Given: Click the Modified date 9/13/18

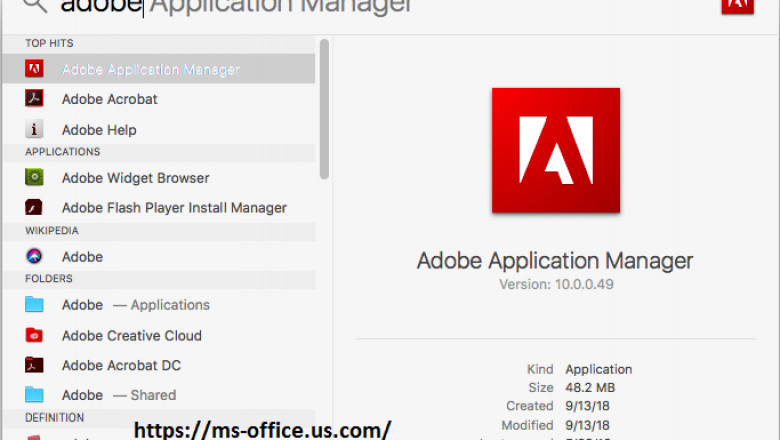Looking at the screenshot, I should [587, 425].
